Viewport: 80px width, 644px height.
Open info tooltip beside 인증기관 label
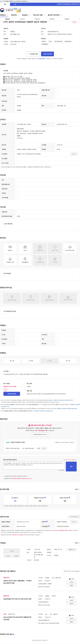(x=47, y=522)
